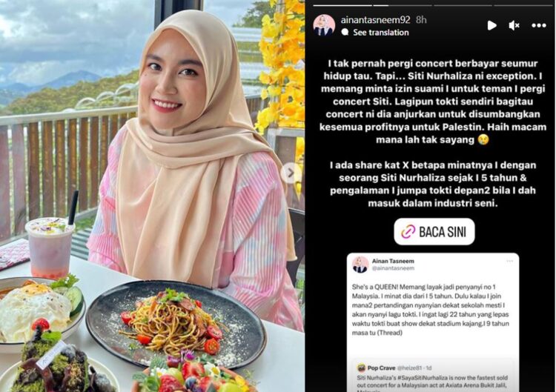
Task: Jump to the third story progress segment
Action: 463,5
